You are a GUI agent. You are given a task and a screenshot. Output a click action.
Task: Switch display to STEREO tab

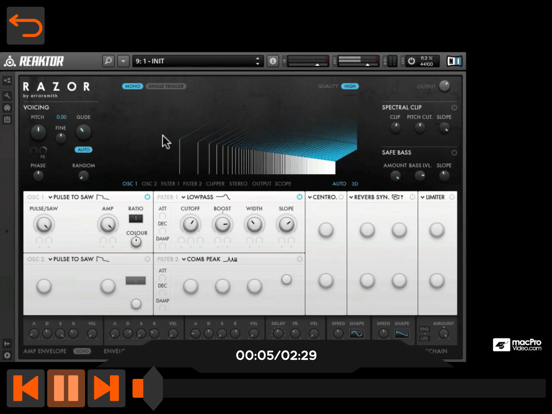point(238,184)
